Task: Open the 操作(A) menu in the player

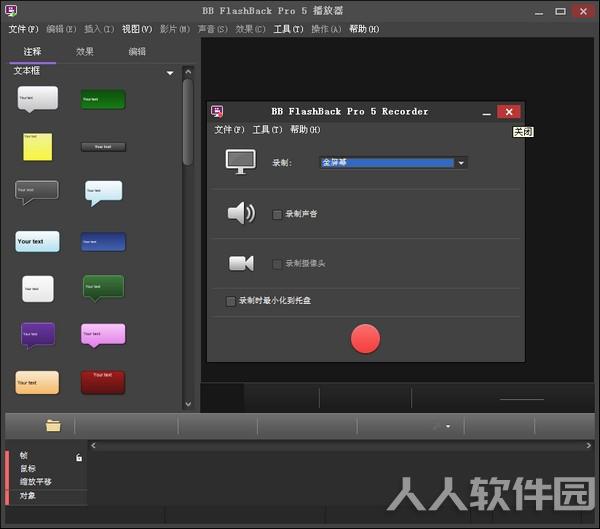Action: pos(326,29)
